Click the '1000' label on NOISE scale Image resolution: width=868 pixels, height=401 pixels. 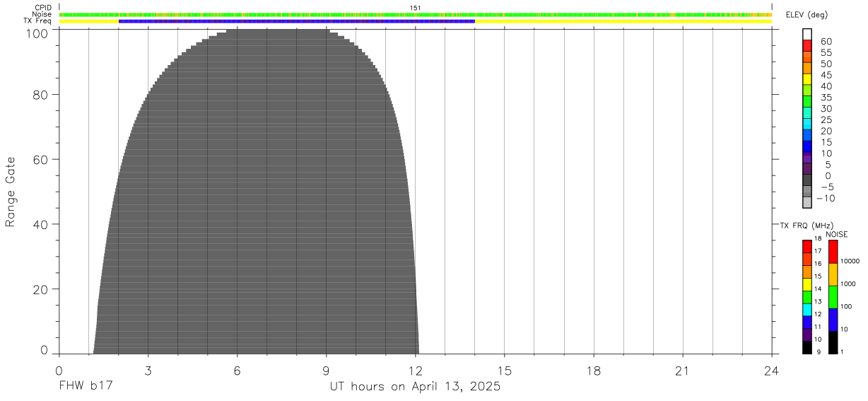point(848,284)
